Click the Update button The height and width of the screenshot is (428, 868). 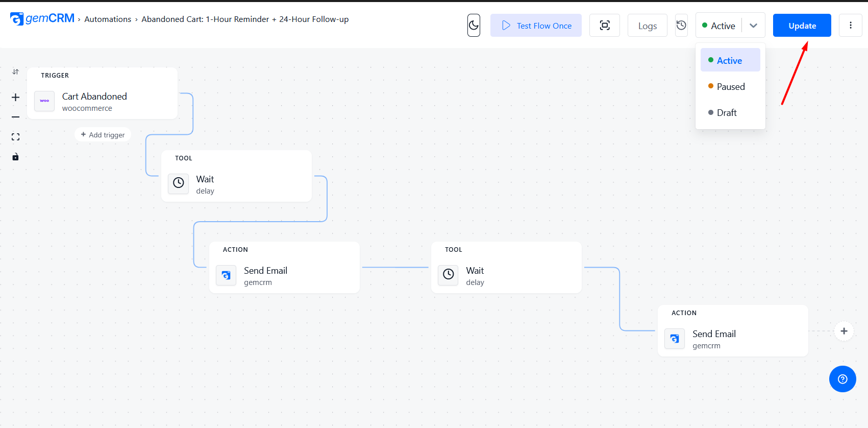(x=802, y=26)
